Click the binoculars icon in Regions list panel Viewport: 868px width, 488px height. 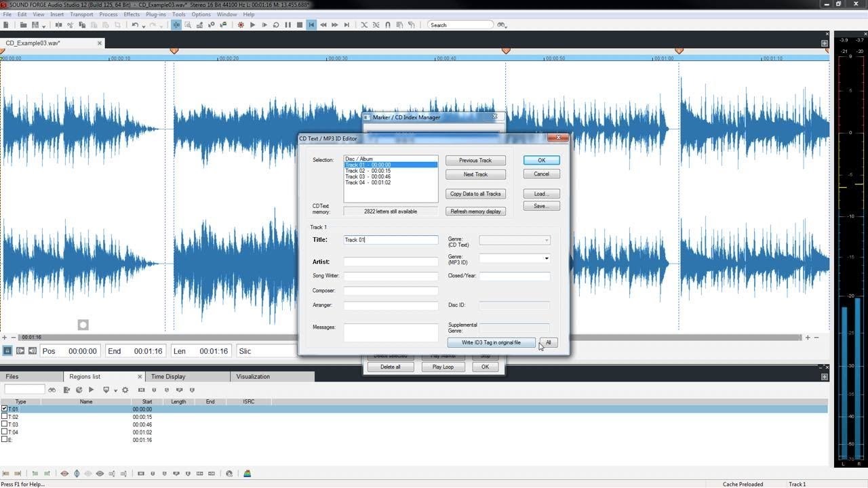pyautogui.click(x=52, y=390)
